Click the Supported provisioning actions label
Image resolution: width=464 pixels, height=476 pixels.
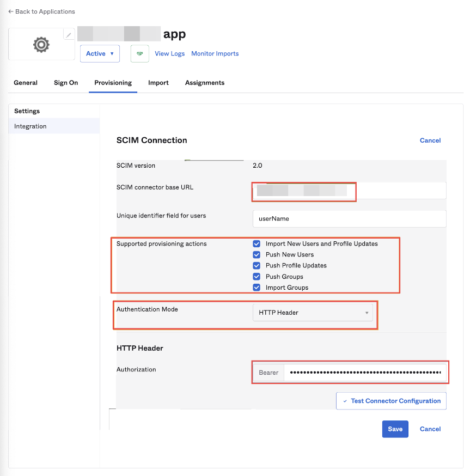(x=161, y=244)
